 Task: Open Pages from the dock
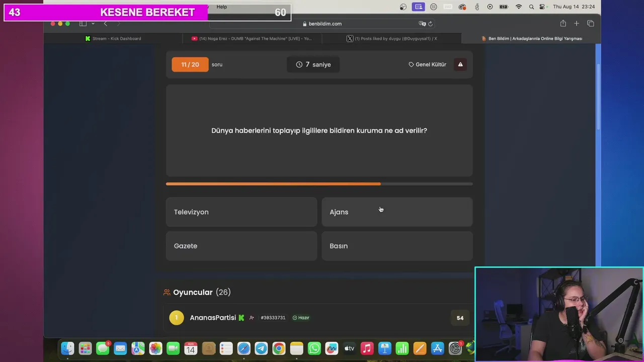pyautogui.click(x=420, y=348)
